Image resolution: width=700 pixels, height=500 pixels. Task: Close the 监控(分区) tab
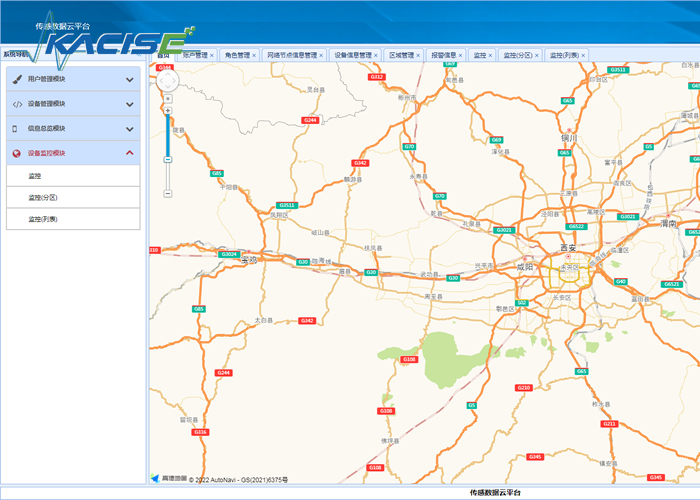pyautogui.click(x=537, y=56)
